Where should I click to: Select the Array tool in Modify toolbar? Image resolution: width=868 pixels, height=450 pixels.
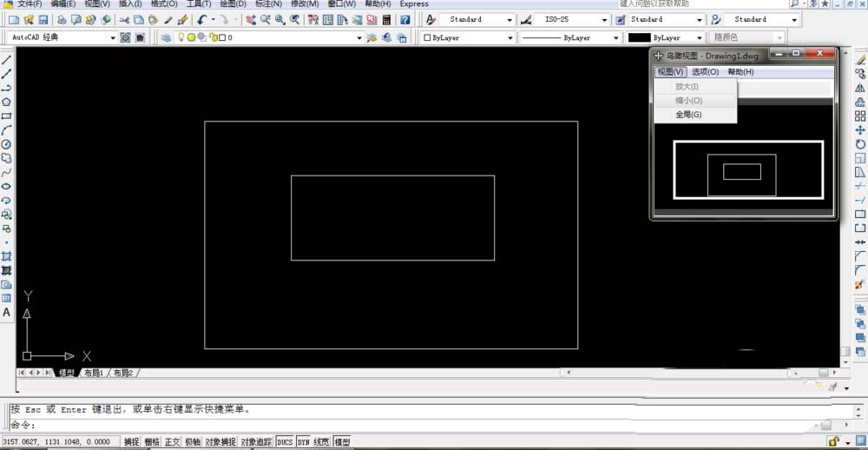(x=859, y=116)
